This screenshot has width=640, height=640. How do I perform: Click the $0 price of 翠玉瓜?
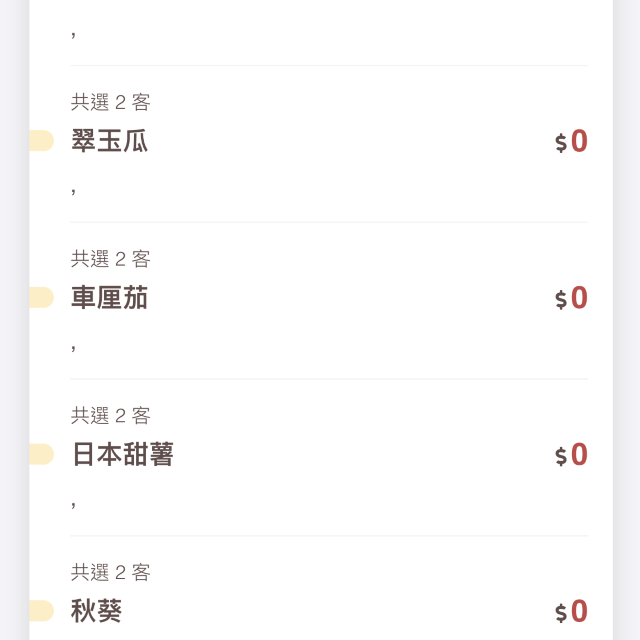click(x=572, y=142)
